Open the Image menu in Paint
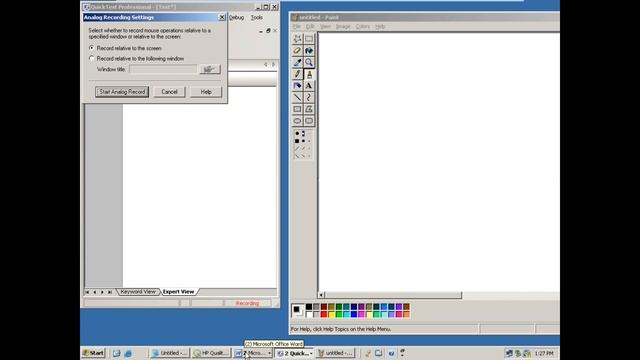640x360 pixels. [x=343, y=27]
